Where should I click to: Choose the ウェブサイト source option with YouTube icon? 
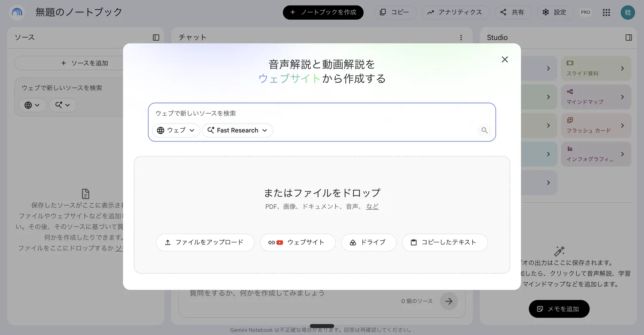point(298,242)
